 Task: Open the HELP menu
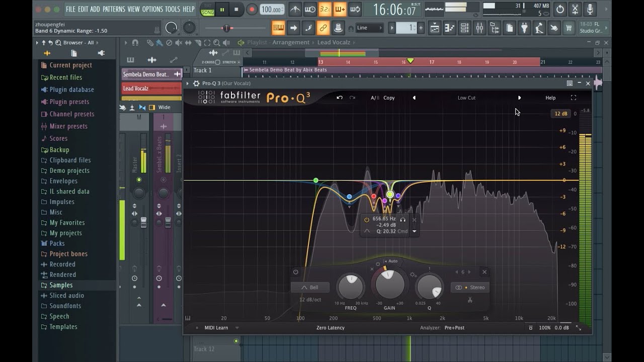pos(189,9)
